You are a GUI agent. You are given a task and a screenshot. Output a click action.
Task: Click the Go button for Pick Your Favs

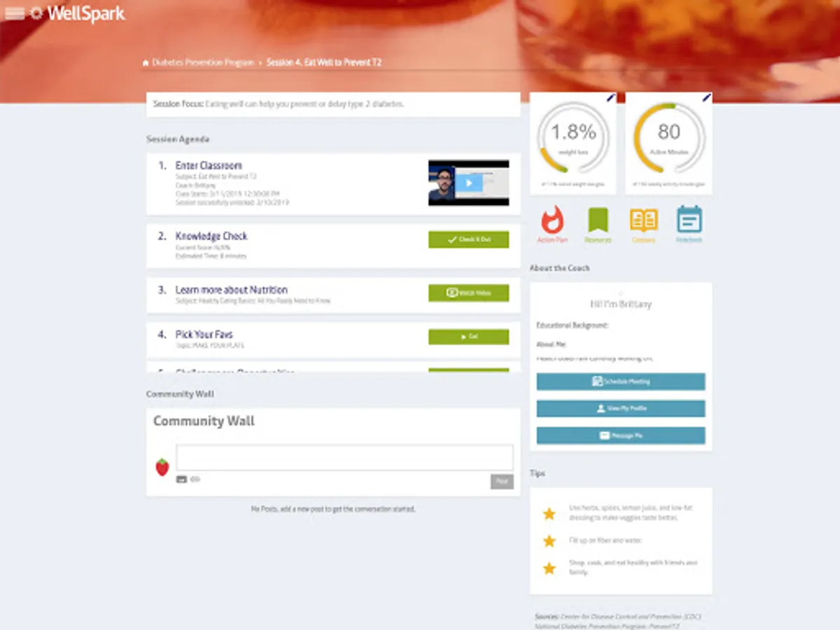[x=469, y=337]
